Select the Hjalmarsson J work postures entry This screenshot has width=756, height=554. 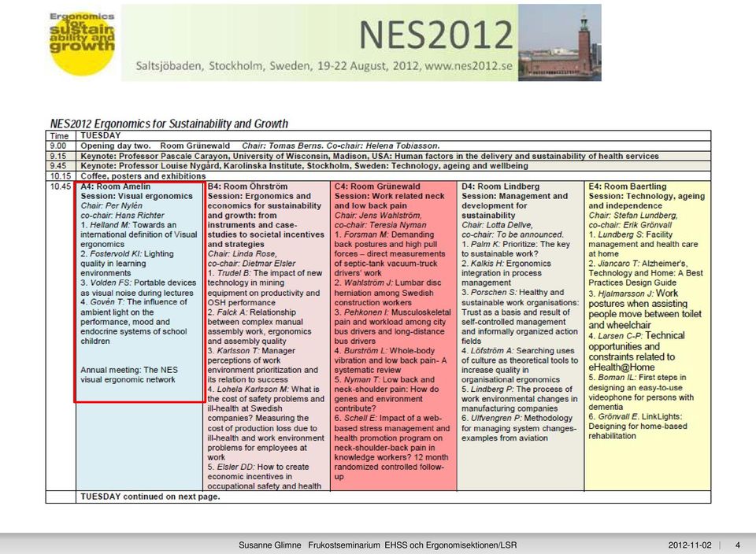(645, 308)
